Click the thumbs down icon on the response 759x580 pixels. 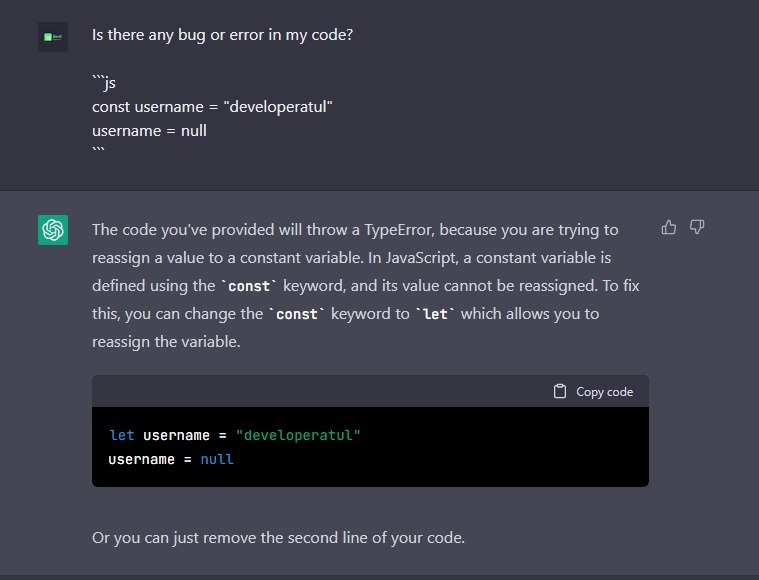pos(697,227)
